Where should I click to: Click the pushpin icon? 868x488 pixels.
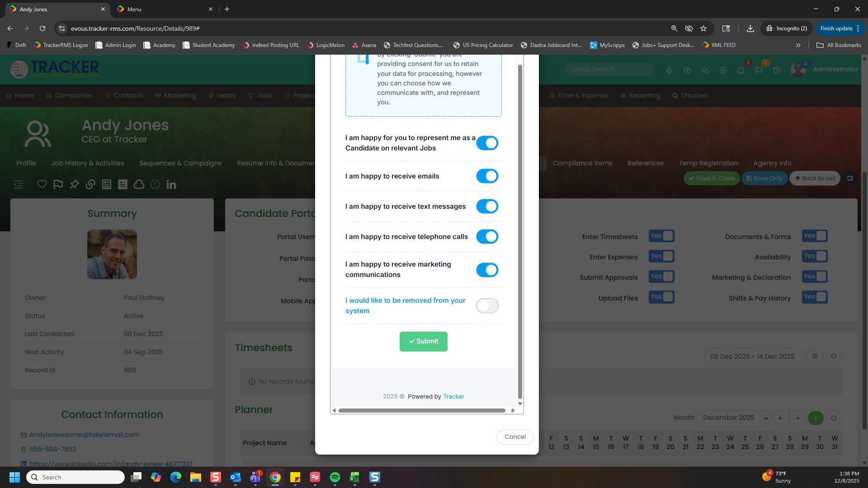[74, 184]
